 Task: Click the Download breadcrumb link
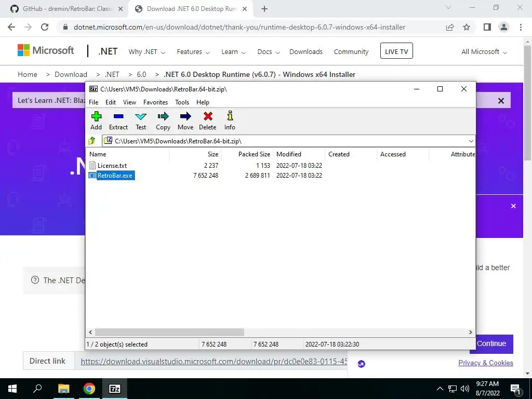point(71,74)
